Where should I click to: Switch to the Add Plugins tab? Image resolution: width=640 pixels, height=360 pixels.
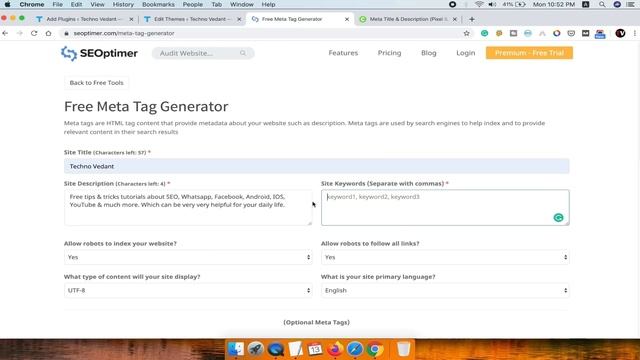click(84, 19)
